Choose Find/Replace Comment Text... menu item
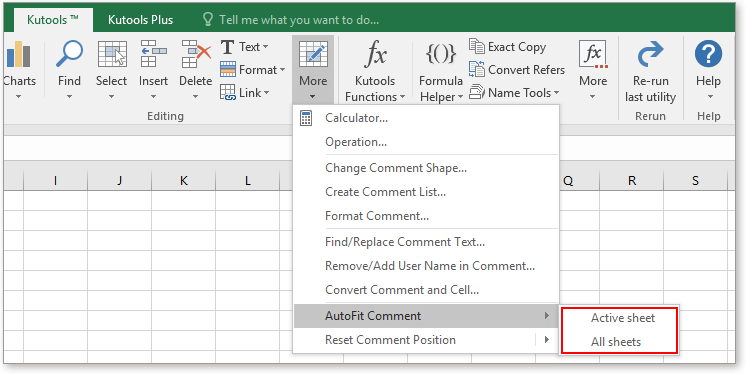This screenshot has width=748, height=376. point(426,242)
